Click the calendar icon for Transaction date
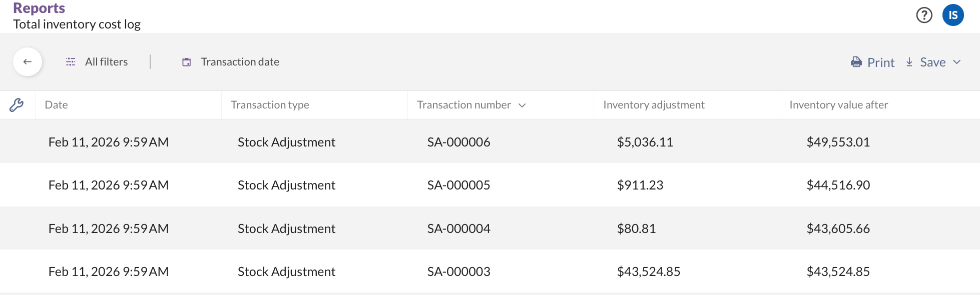The image size is (980, 295). click(186, 62)
